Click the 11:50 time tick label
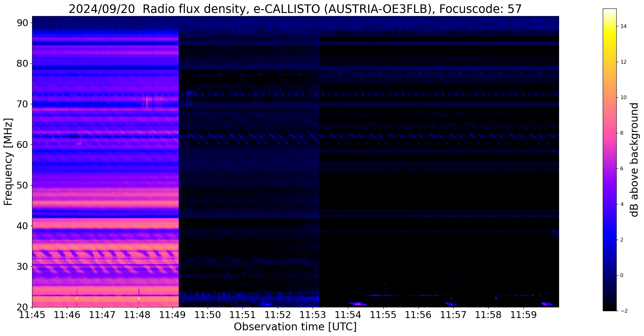 tap(207, 315)
